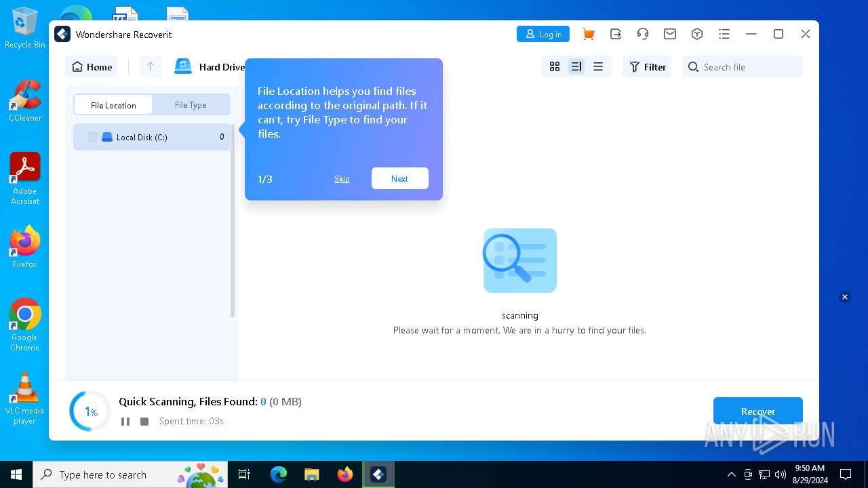Click the Wondershare Recoverit logo

(62, 34)
